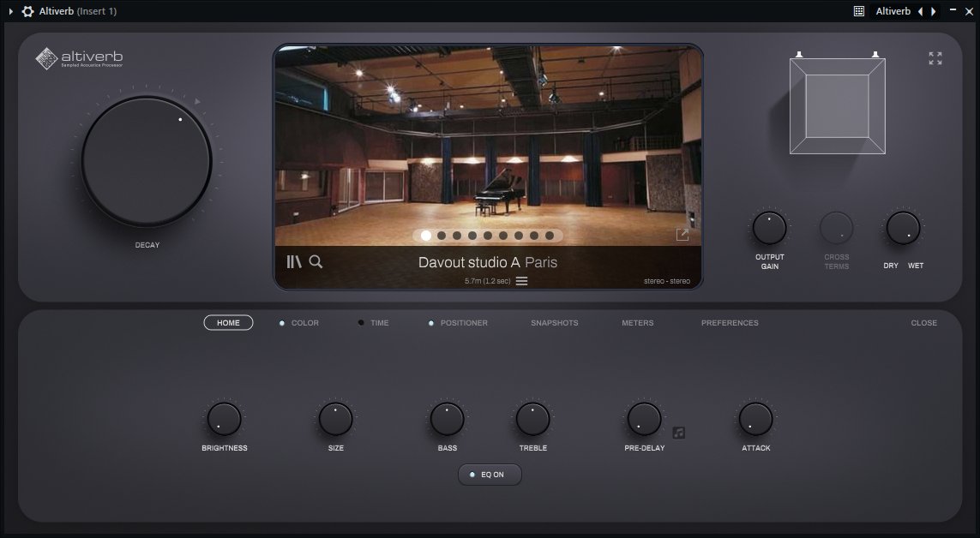This screenshot has width=980, height=538.
Task: Select the second image carousel dot
Action: point(442,236)
